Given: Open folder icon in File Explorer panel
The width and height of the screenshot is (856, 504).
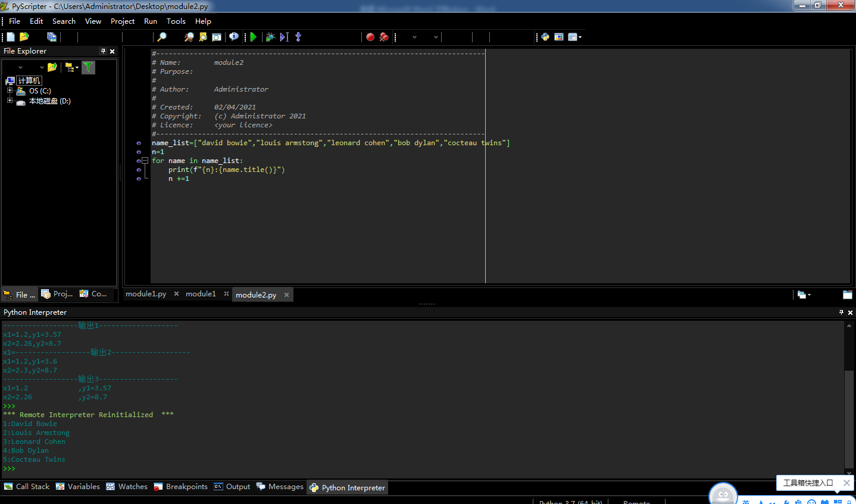Looking at the screenshot, I should click(52, 67).
